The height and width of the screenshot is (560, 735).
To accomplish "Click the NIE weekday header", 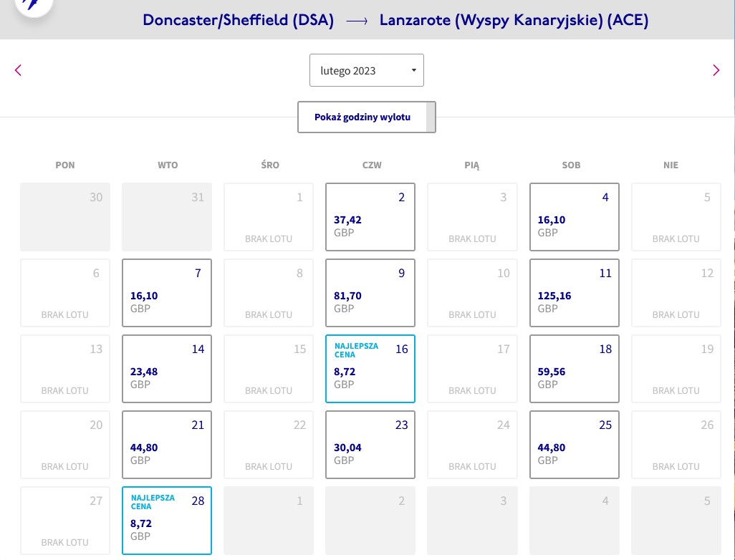I will point(671,165).
